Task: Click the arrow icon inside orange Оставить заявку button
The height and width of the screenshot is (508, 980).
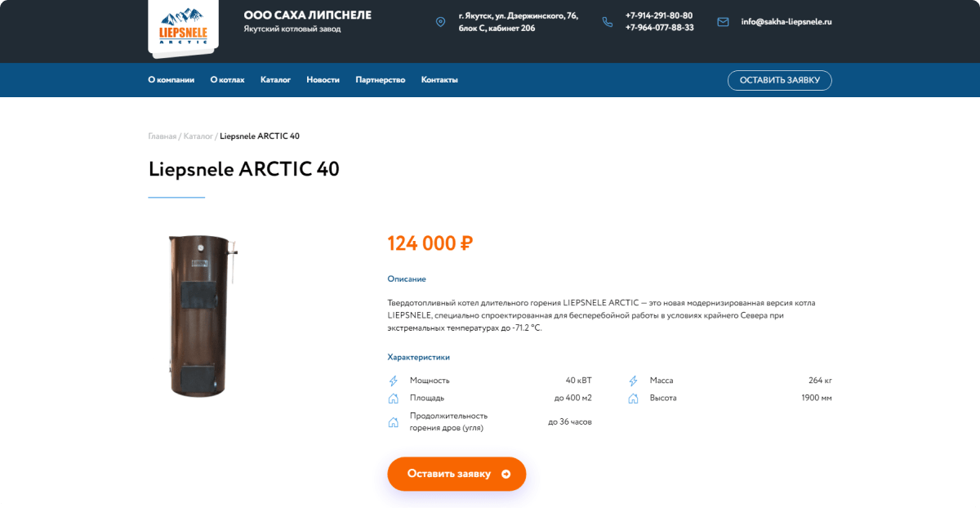Action: pos(506,474)
